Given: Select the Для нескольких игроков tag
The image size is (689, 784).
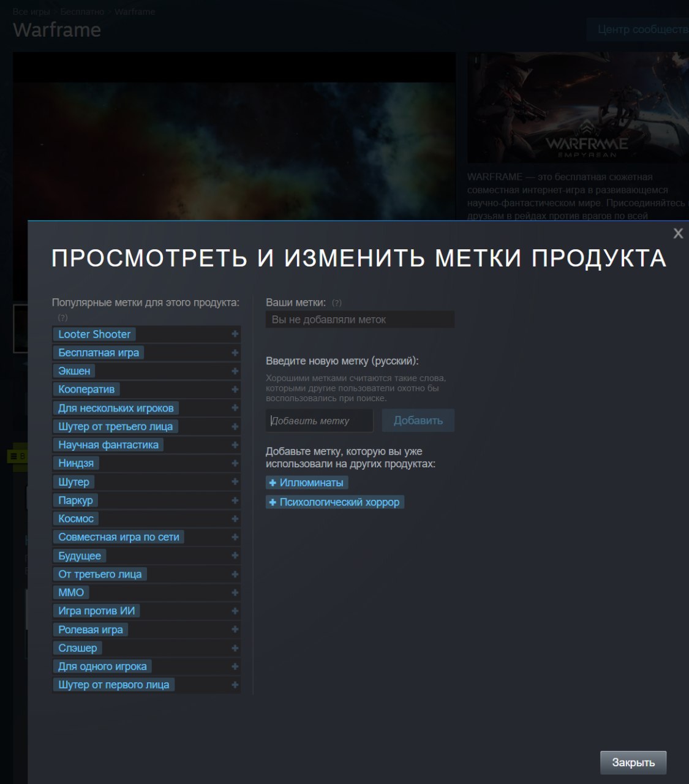Looking at the screenshot, I should click(x=116, y=408).
